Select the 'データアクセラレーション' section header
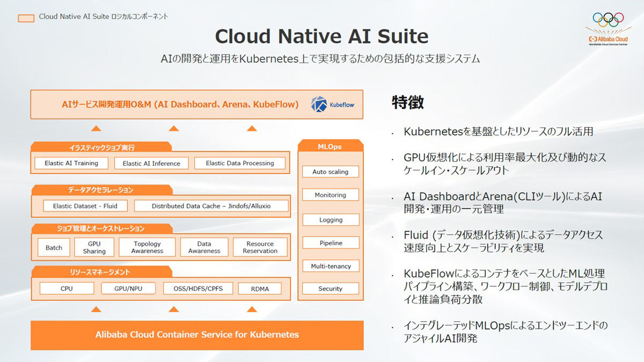The width and height of the screenshot is (644, 362). (101, 190)
